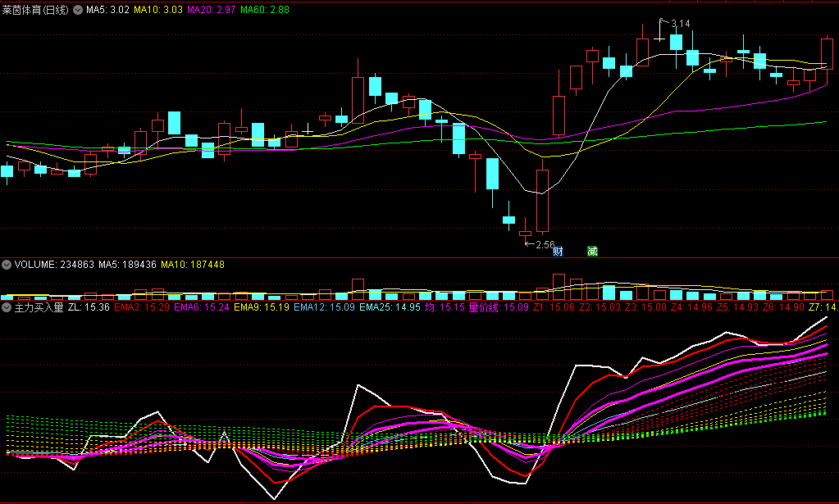Click the MA5: 3.02 label in the price panel
The width and height of the screenshot is (839, 504).
[107, 10]
